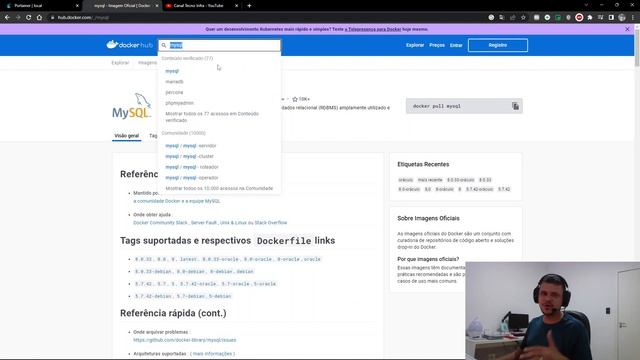Reload the page with the refresh icon
640x360 pixels.
click(29, 18)
